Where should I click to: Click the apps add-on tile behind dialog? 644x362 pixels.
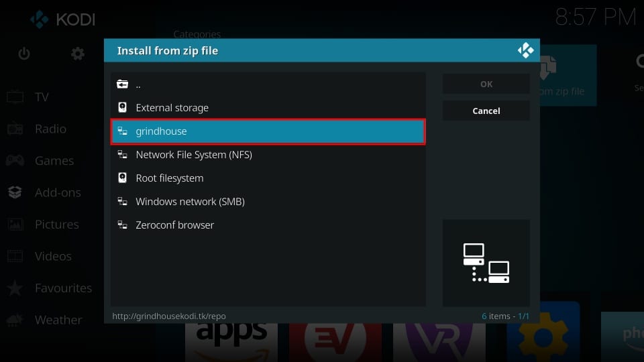point(231,343)
